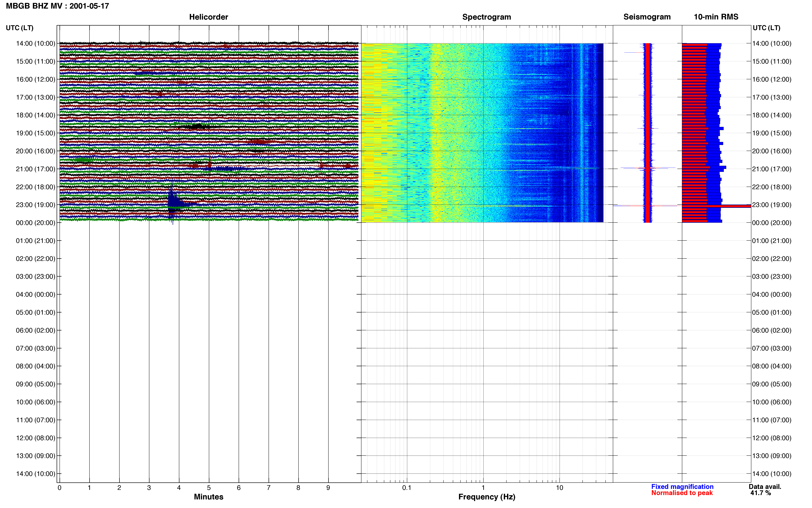
Task: Click the '0' tick on the Minutes axis
Action: coord(59,487)
